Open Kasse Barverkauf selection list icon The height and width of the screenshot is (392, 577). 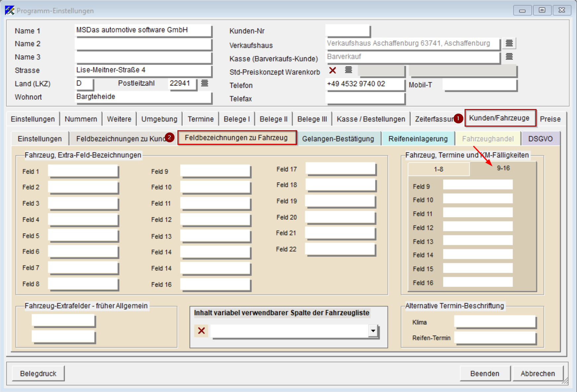[509, 57]
